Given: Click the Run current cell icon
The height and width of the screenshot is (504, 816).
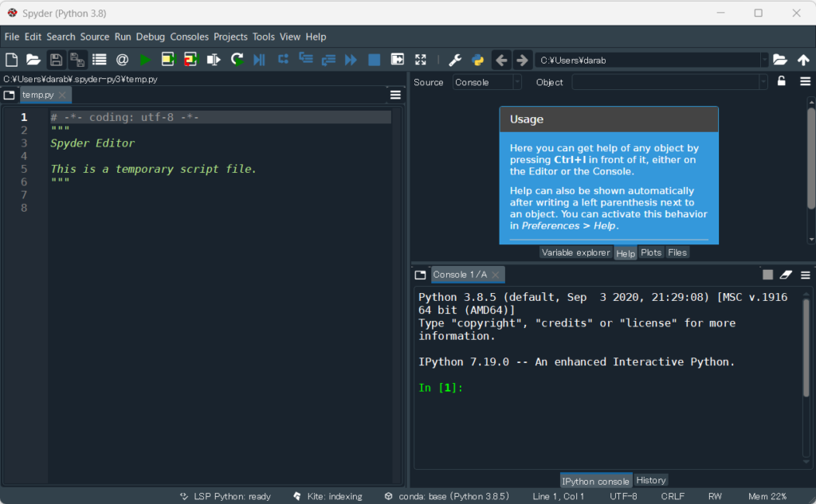Looking at the screenshot, I should 168,60.
